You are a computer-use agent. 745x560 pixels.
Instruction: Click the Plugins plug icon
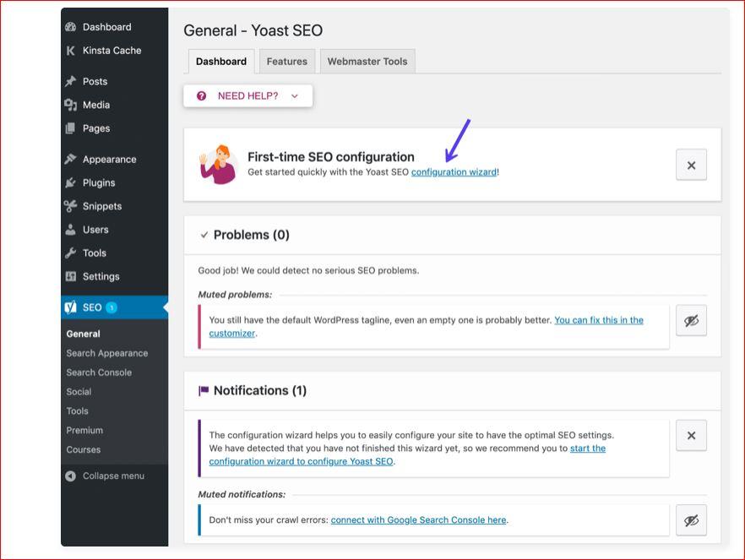70,182
